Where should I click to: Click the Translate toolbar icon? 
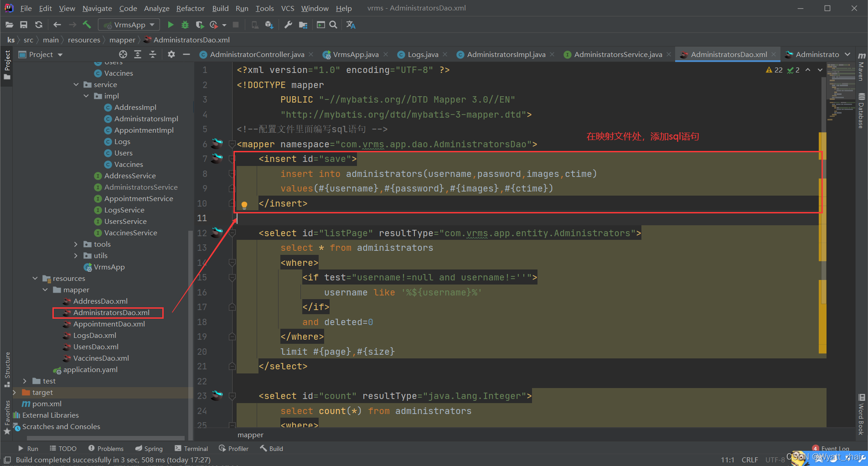(351, 25)
